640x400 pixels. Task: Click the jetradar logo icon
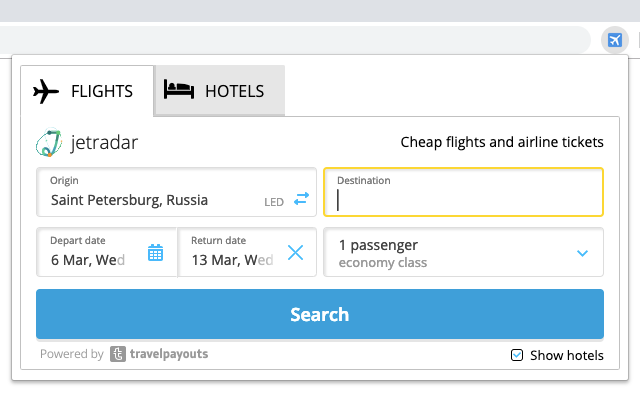pos(49,142)
